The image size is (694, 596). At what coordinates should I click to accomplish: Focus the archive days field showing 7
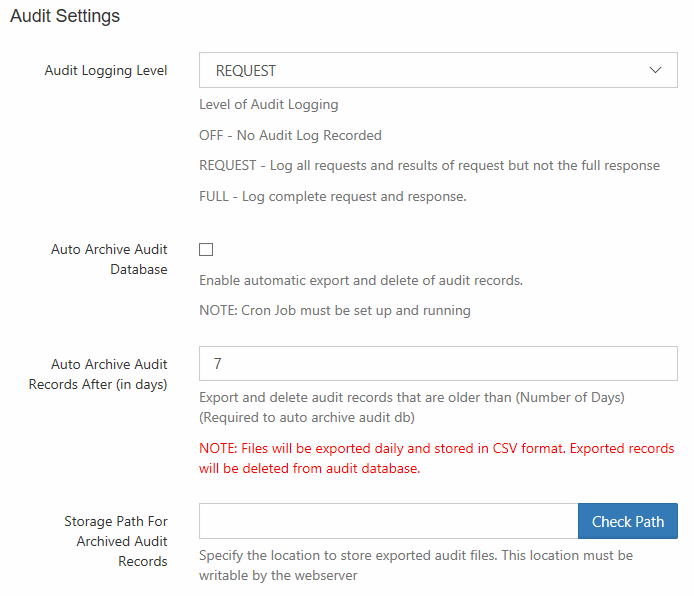[x=438, y=363]
